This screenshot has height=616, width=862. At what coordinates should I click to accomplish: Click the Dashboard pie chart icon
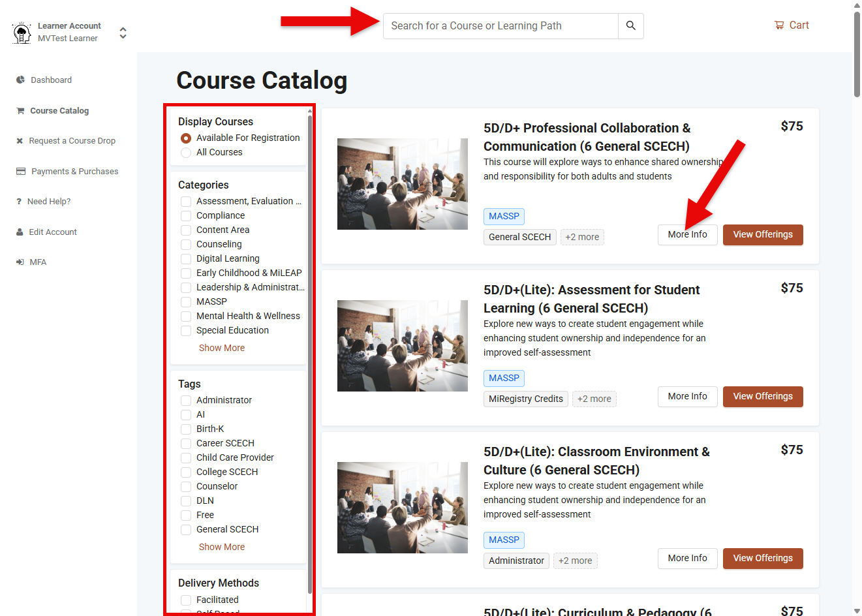[x=20, y=80]
